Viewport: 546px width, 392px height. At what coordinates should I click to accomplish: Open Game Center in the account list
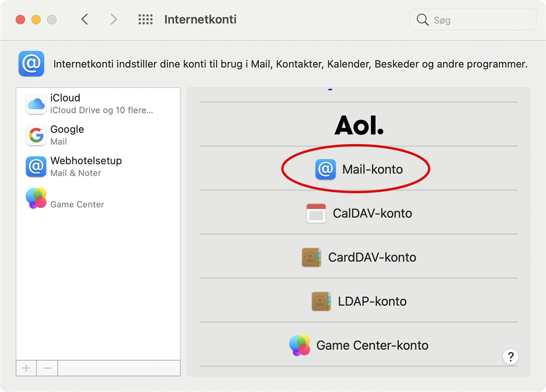(98, 198)
